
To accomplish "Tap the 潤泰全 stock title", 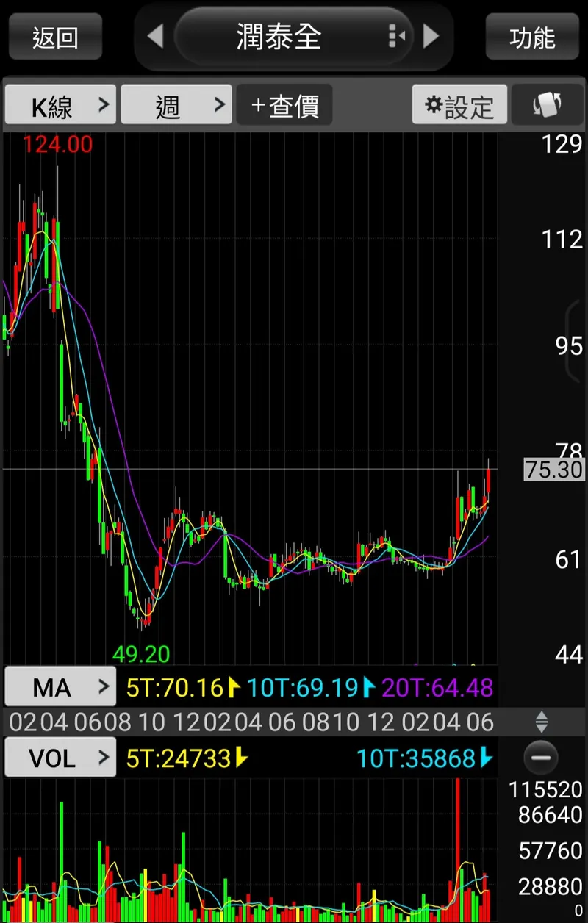I will [x=279, y=36].
